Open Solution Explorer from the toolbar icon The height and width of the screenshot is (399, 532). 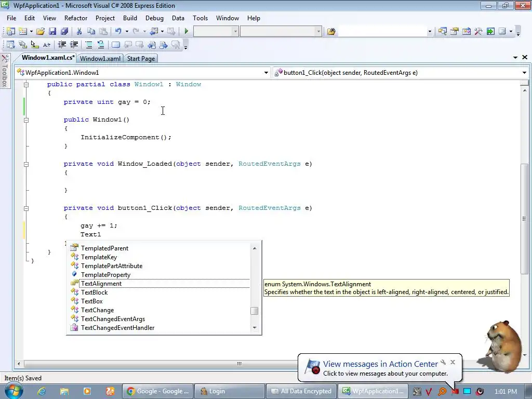(x=442, y=31)
